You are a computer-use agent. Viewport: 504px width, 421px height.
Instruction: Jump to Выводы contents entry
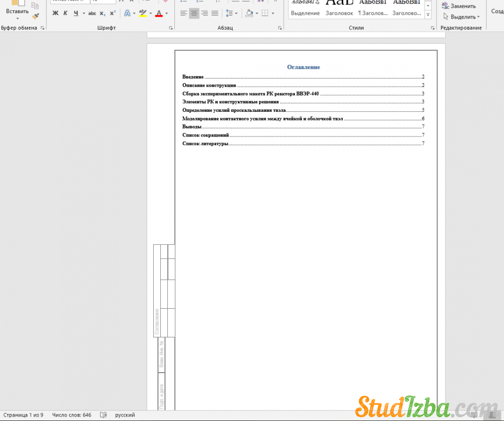pos(303,126)
